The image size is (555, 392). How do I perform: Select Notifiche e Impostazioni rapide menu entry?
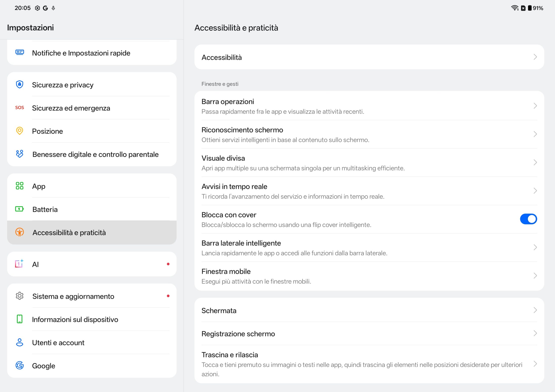coord(81,53)
